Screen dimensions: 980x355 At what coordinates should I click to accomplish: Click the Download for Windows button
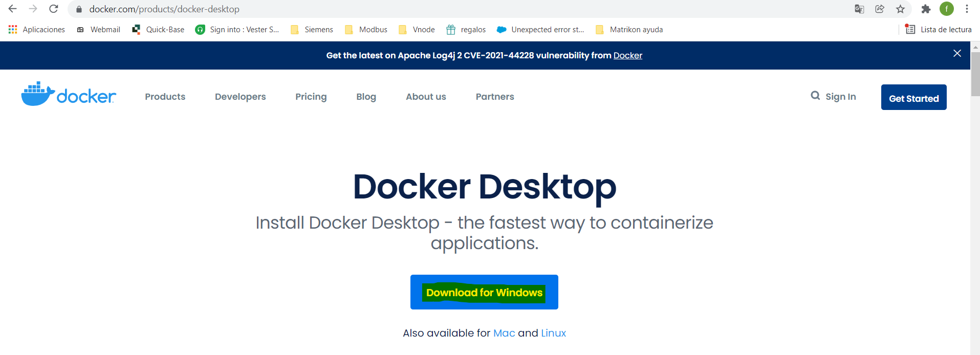(x=484, y=292)
